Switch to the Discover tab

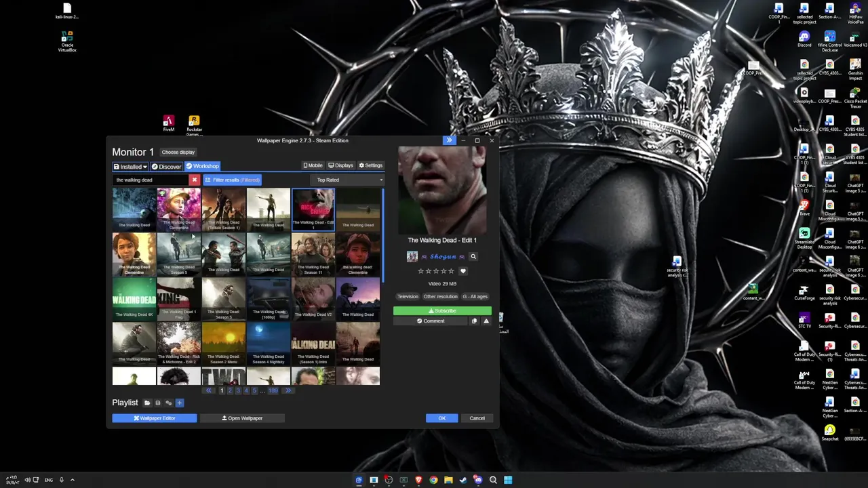[x=166, y=166]
